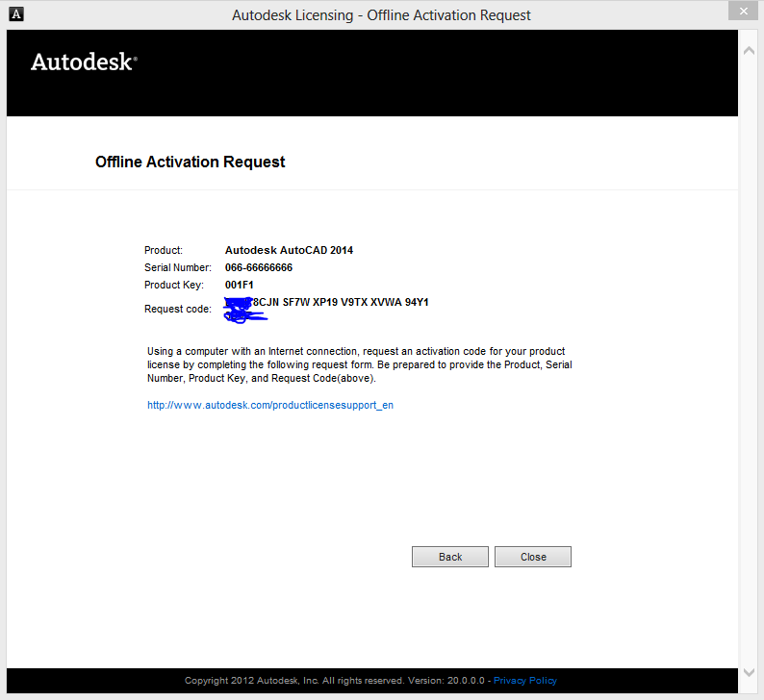Click the Request code label
The width and height of the screenshot is (764, 700).
coord(178,309)
